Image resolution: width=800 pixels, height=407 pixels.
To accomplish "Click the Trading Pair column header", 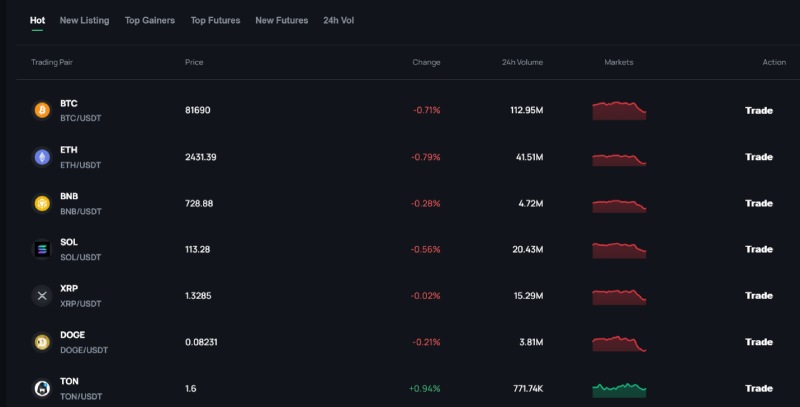I will [x=52, y=62].
